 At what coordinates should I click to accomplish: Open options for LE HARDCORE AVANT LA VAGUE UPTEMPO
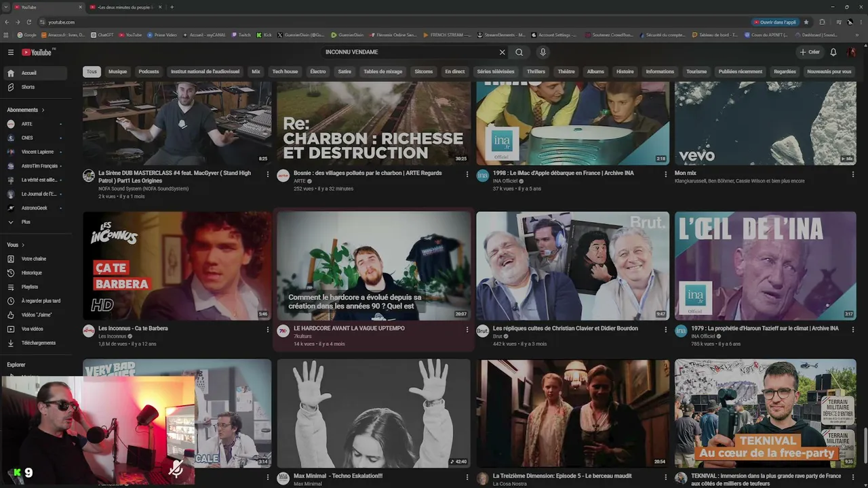467,329
